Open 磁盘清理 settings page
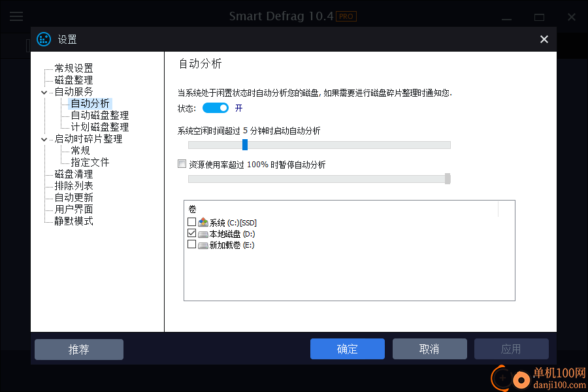Image resolution: width=588 pixels, height=392 pixels. 73,174
